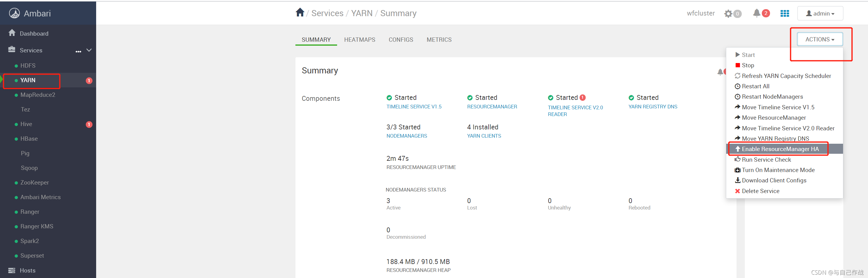Click the Ambari logo icon
868x278 pixels.
[14, 13]
